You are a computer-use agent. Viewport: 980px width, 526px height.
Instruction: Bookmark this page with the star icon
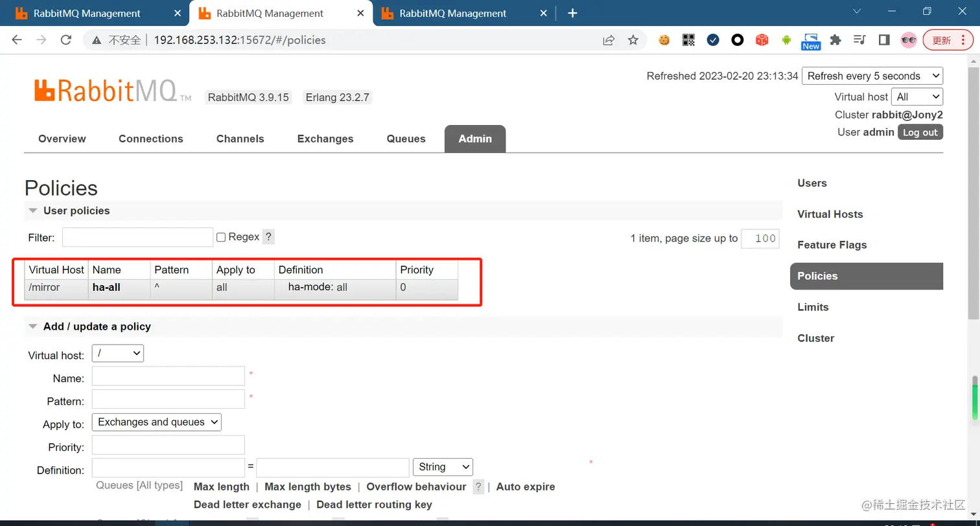pos(633,40)
